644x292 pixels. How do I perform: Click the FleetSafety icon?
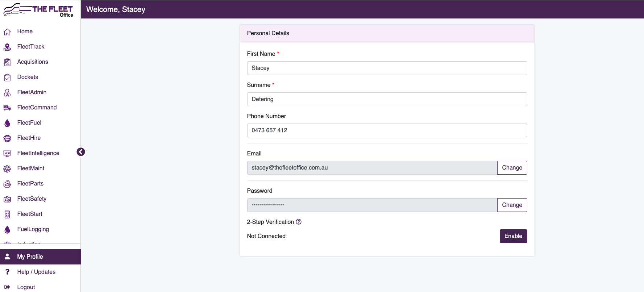[x=7, y=199]
